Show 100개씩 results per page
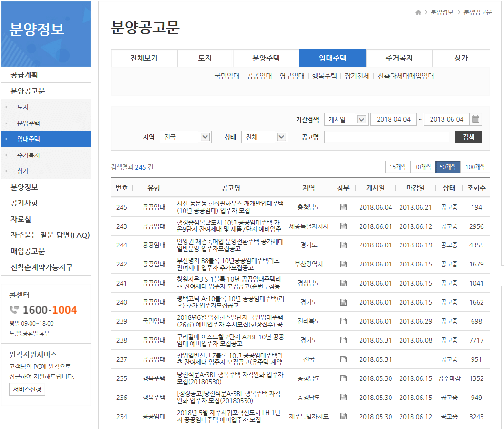This screenshot has width=504, height=429. click(475, 167)
